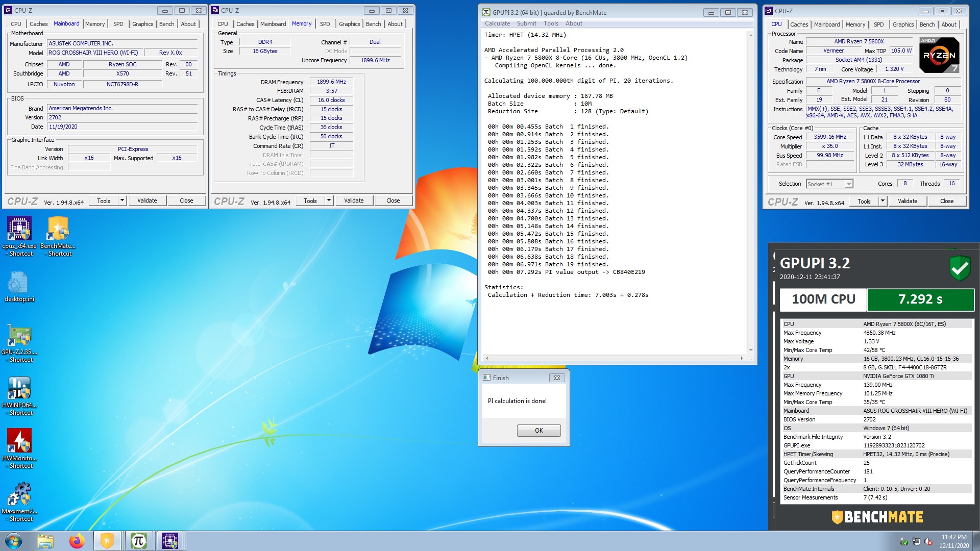Switch to Caches tab in right CPU-Z window
This screenshot has height=551, width=980.
pos(799,24)
